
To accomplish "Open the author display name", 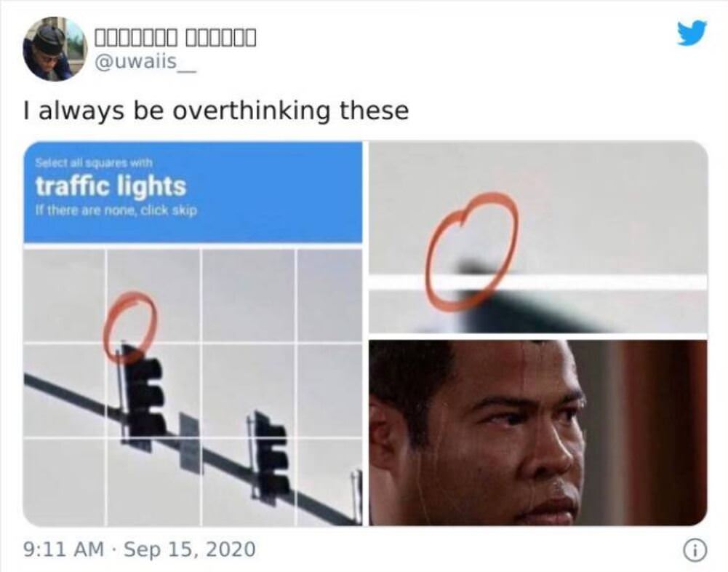I will pyautogui.click(x=175, y=38).
